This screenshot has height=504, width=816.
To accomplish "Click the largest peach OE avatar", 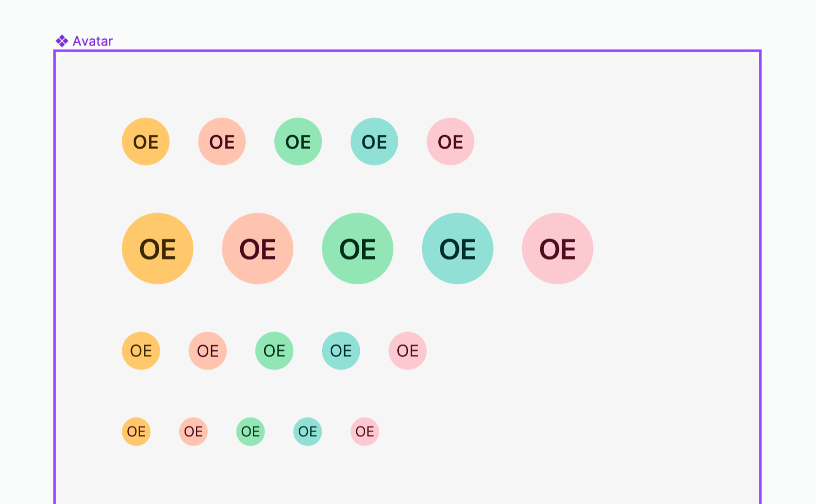I will click(258, 249).
